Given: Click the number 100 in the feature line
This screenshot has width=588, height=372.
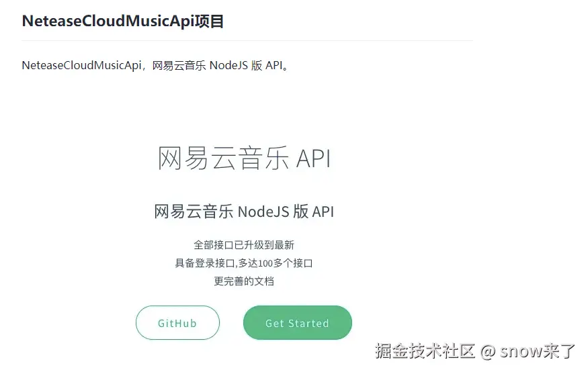Looking at the screenshot, I should tap(265, 263).
